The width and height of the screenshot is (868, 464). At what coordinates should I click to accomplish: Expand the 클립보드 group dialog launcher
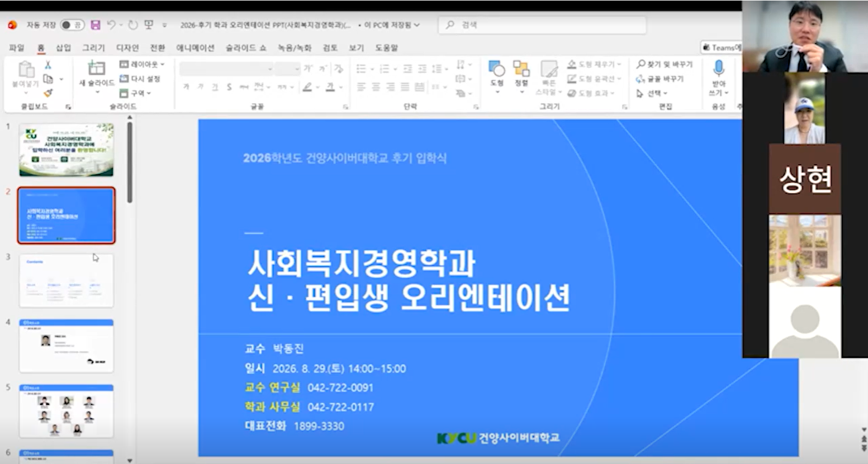[x=68, y=106]
